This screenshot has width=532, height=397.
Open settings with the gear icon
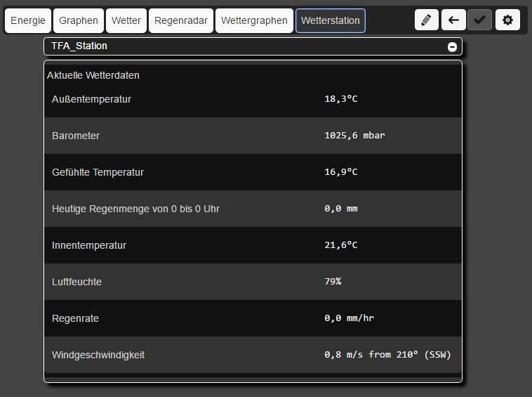pos(507,20)
